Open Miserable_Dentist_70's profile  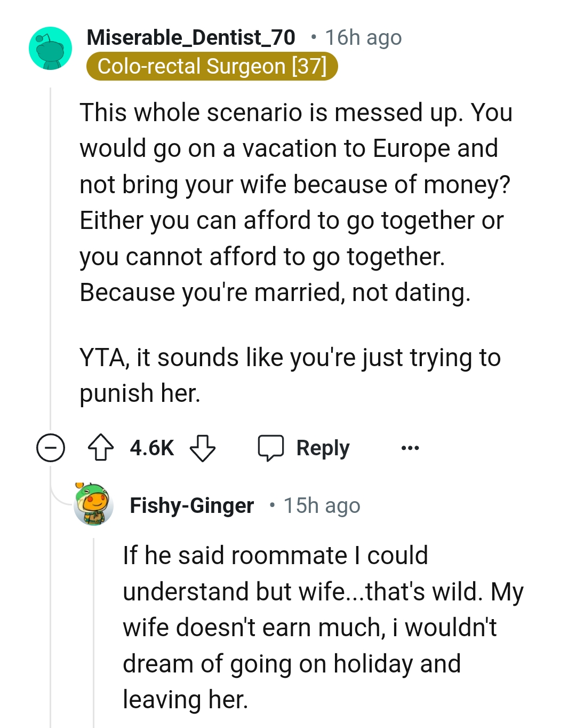tap(190, 37)
